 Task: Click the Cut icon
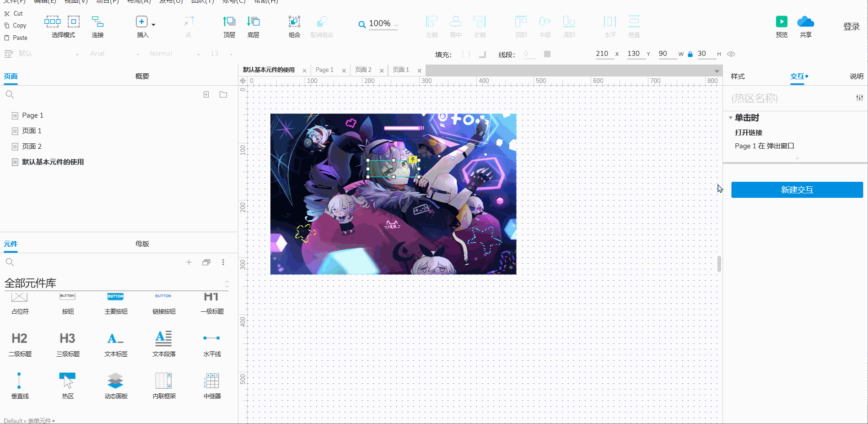7,14
